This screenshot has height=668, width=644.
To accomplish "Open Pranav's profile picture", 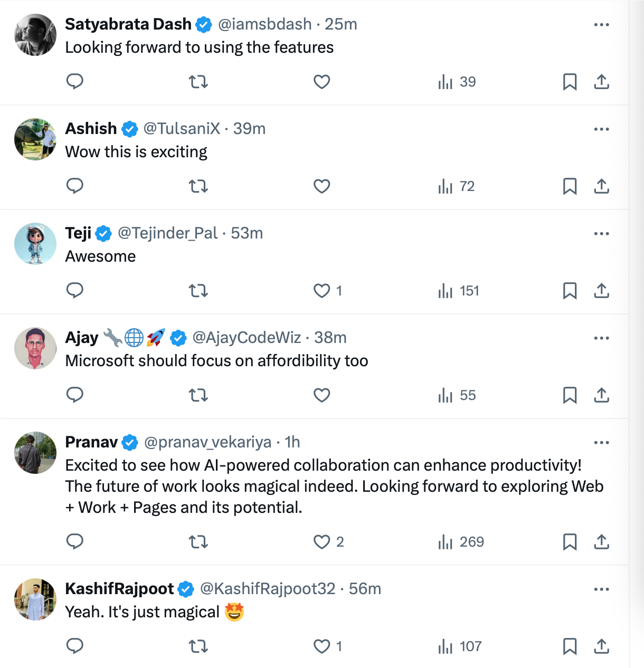I will pos(35,453).
